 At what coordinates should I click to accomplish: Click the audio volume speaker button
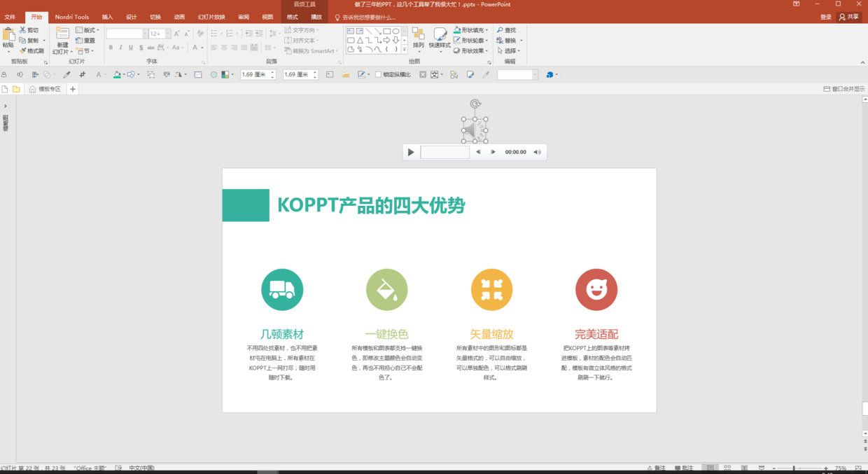(x=538, y=152)
